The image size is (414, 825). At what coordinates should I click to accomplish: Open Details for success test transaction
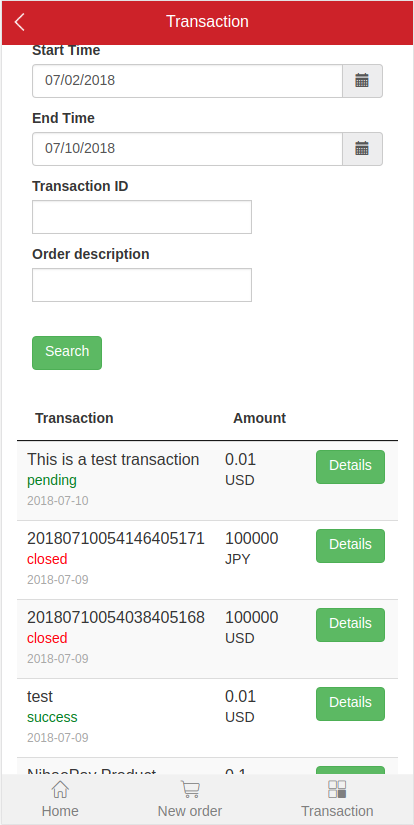point(350,703)
